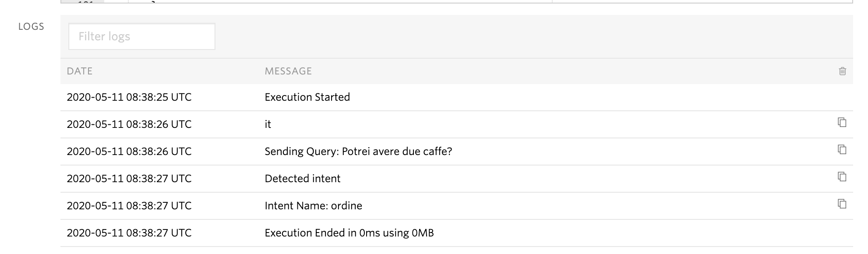868x254 pixels.
Task: Select the 'Execution Started' log row
Action: pyautogui.click(x=456, y=97)
